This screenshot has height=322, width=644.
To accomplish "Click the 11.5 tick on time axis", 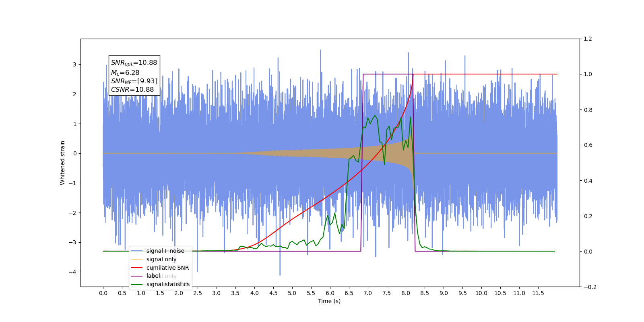I will [538, 293].
